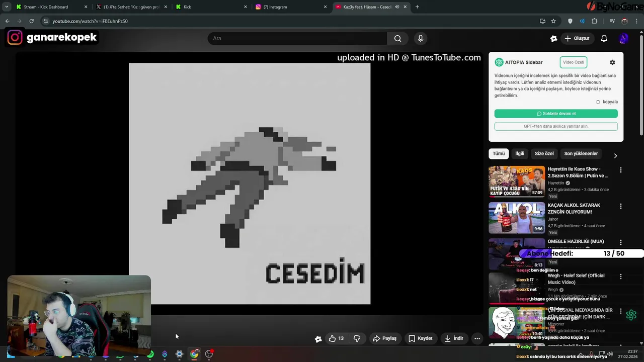
Task: Open Chrome's three-dot menu
Action: [637, 21]
